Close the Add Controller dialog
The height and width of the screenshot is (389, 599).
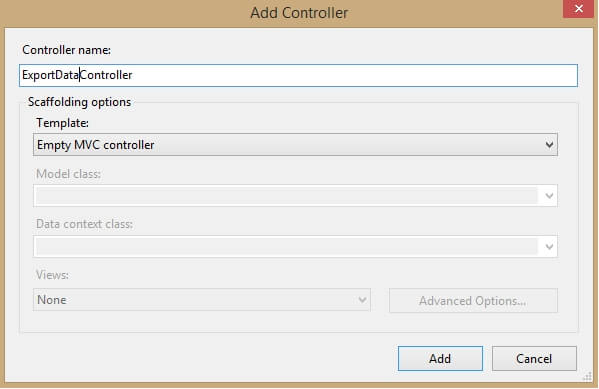coord(578,9)
